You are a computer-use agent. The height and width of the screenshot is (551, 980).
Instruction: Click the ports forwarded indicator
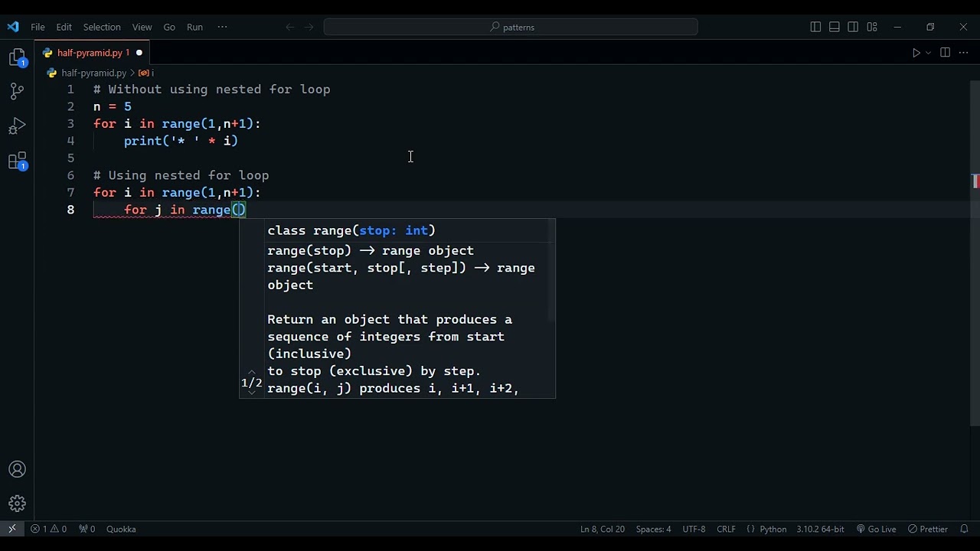(87, 529)
